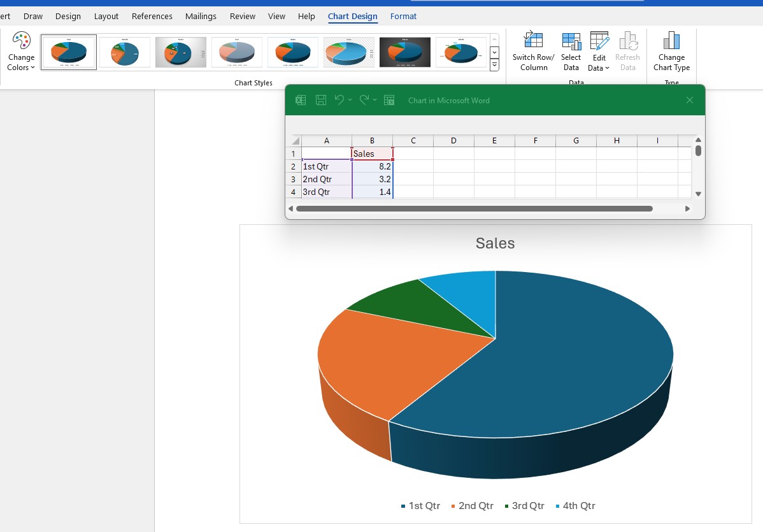The height and width of the screenshot is (532, 763).
Task: Open the chart data in Excel
Action: [x=300, y=100]
